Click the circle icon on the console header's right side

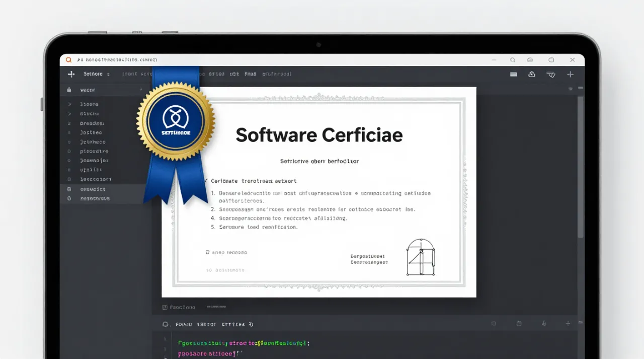pyautogui.click(x=494, y=324)
